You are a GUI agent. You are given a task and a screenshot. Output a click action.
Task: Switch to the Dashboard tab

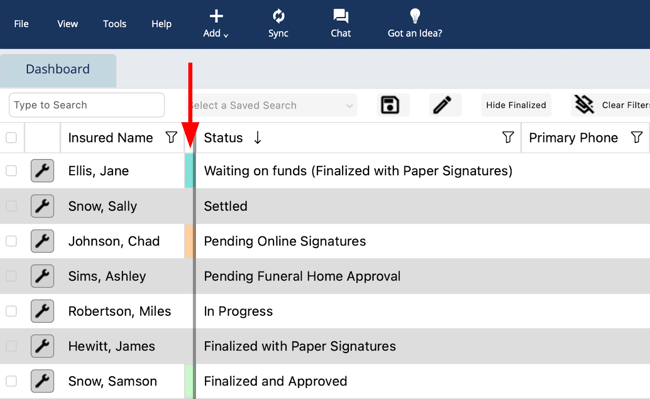click(x=58, y=69)
